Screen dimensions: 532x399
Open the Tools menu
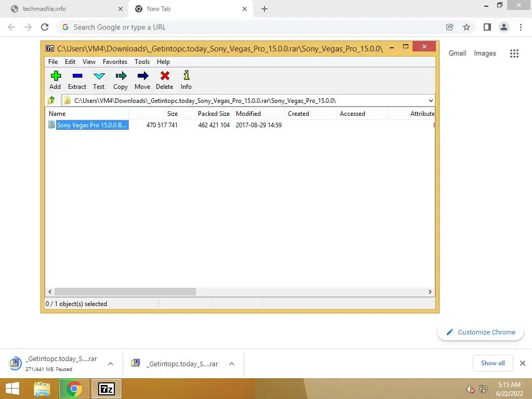click(142, 62)
